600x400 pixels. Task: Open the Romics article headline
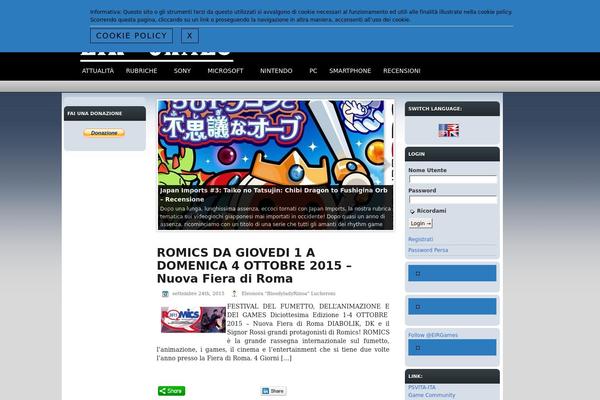click(x=254, y=266)
